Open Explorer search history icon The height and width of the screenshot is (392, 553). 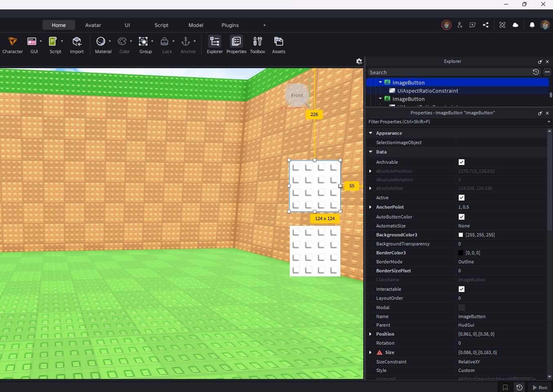[536, 72]
